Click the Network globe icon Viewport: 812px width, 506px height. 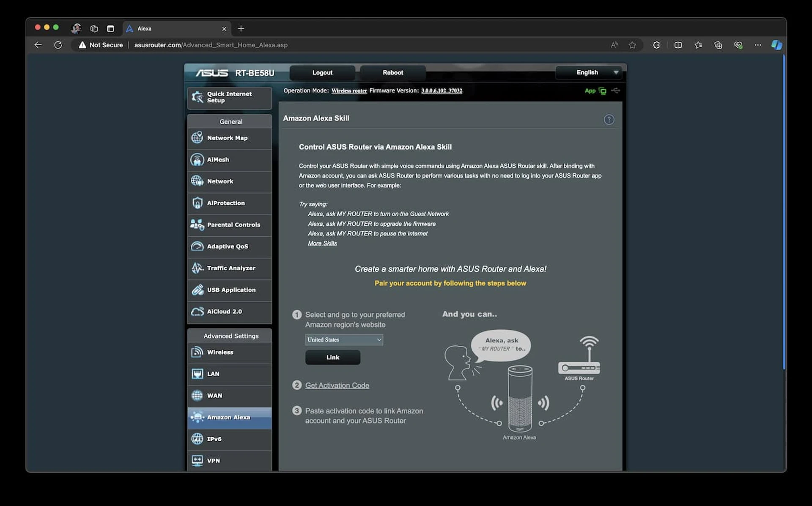(x=197, y=181)
